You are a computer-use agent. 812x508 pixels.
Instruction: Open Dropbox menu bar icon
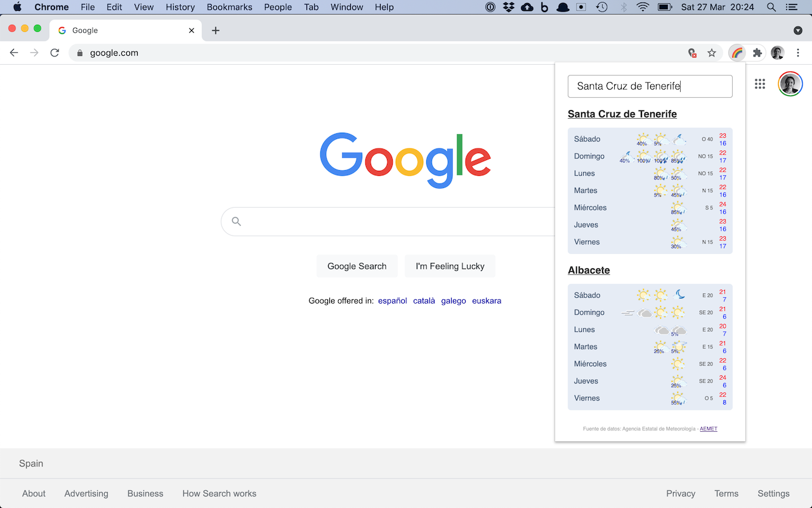[x=508, y=7]
